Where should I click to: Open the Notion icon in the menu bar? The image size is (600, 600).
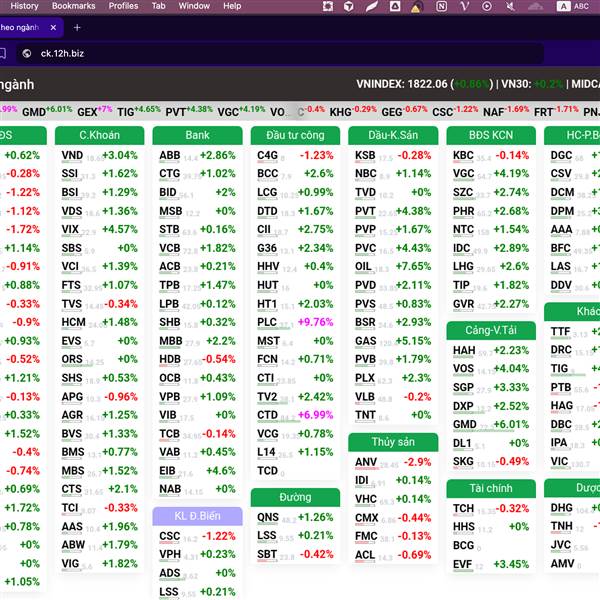click(x=441, y=6)
